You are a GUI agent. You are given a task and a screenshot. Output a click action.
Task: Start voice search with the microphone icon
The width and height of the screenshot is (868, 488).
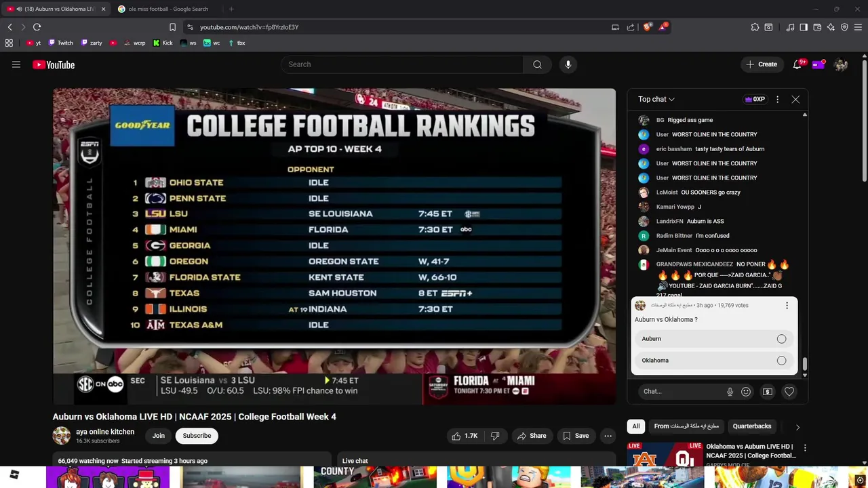568,64
